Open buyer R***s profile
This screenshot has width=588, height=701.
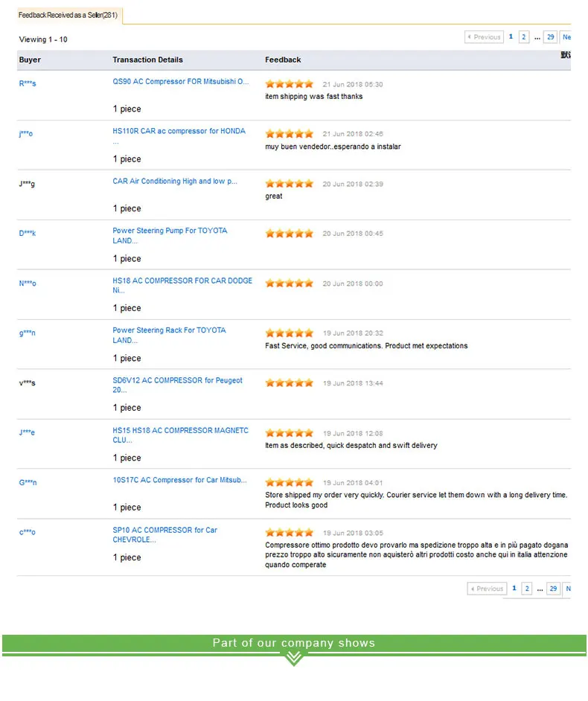pyautogui.click(x=28, y=83)
